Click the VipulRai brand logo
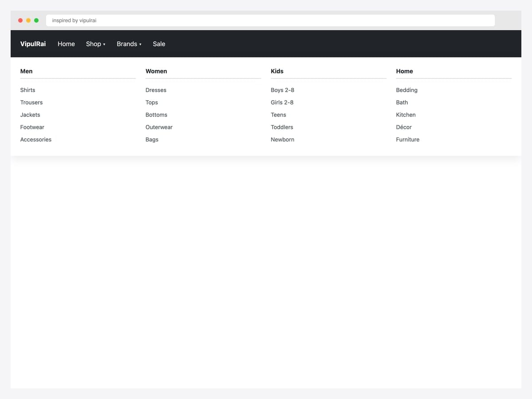 click(x=33, y=44)
